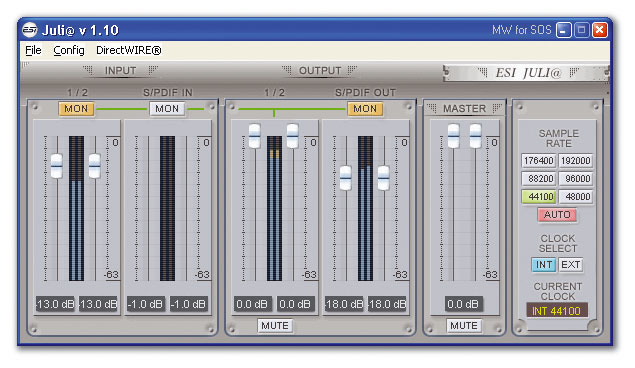Click the ESI logo icon in title bar
Screen dimensions: 635x368
[30, 30]
